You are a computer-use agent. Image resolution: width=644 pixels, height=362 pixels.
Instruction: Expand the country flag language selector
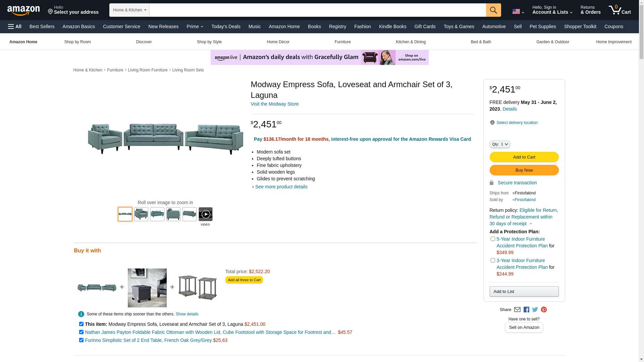tap(518, 12)
